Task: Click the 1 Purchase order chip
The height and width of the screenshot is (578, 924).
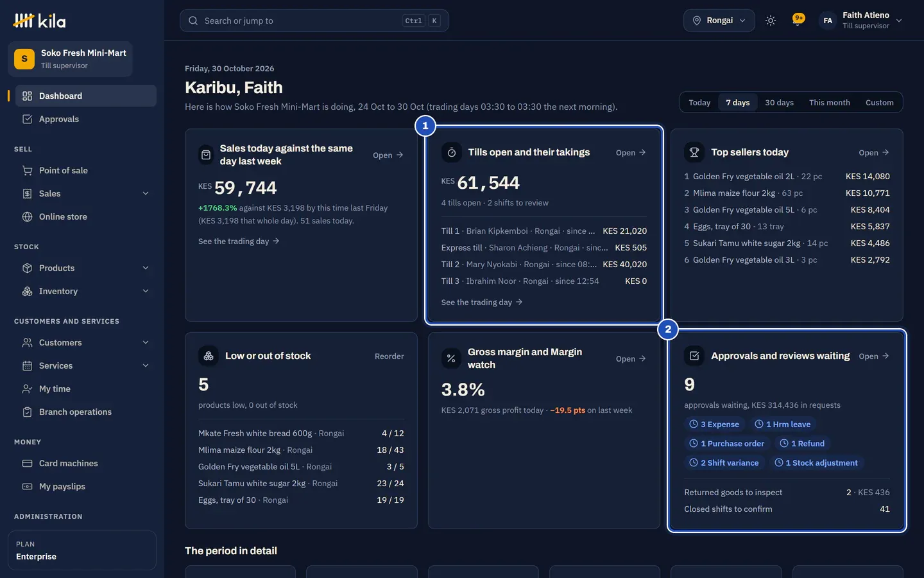Action: pyautogui.click(x=727, y=443)
